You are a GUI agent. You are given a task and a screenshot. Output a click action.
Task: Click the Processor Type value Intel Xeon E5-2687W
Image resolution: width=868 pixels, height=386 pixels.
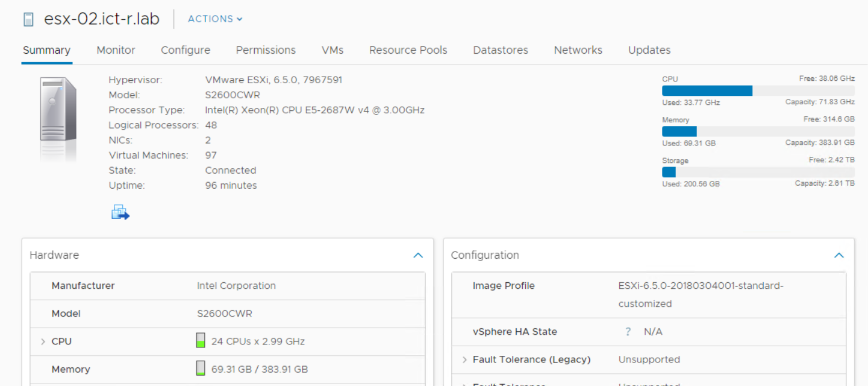coord(314,110)
